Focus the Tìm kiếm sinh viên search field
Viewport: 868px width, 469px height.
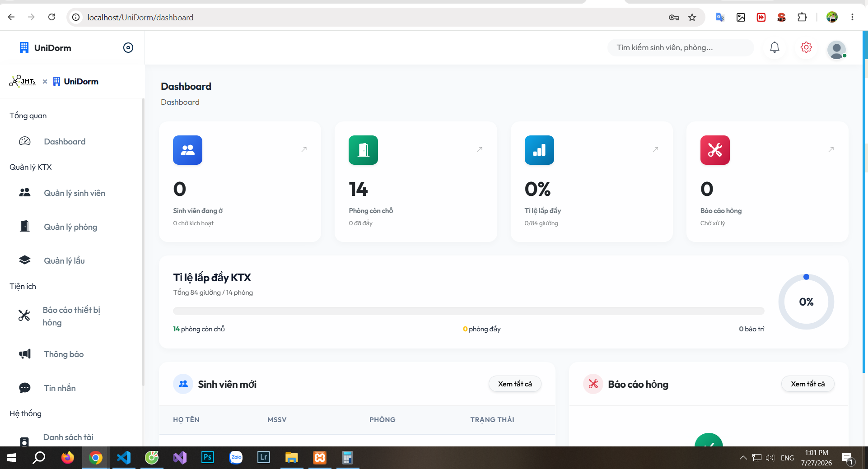[x=681, y=48]
